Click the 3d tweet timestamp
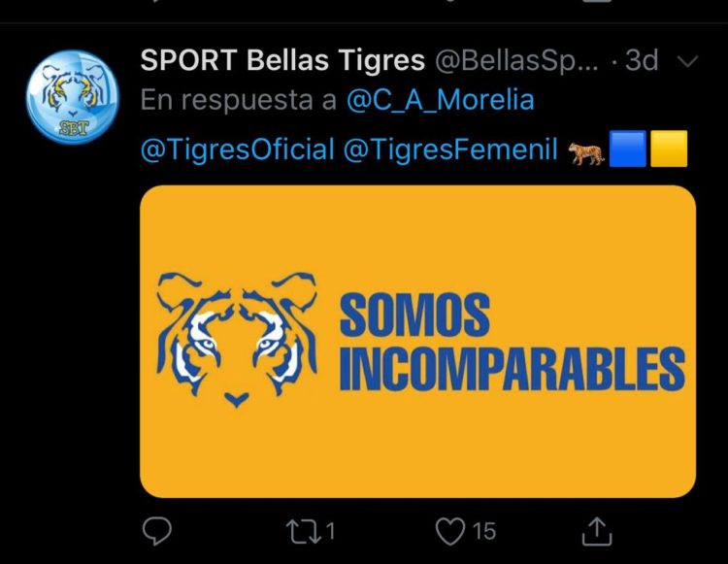 click(x=642, y=60)
